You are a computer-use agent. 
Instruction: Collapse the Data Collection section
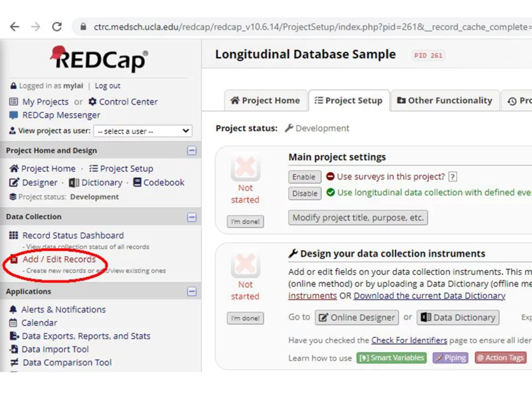pos(192,217)
